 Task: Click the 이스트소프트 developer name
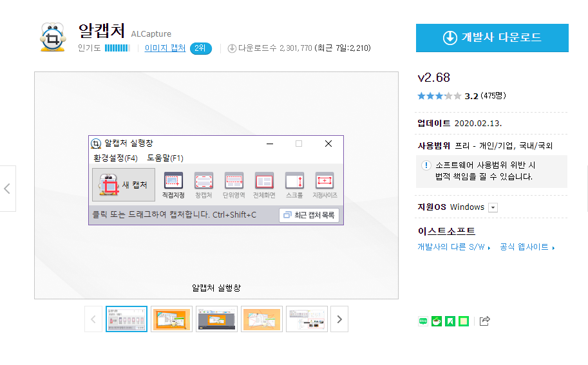(x=446, y=231)
